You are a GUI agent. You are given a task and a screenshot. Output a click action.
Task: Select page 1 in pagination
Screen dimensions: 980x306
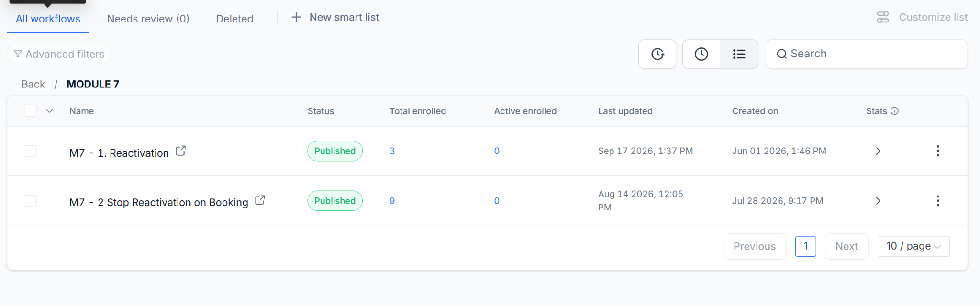click(806, 246)
